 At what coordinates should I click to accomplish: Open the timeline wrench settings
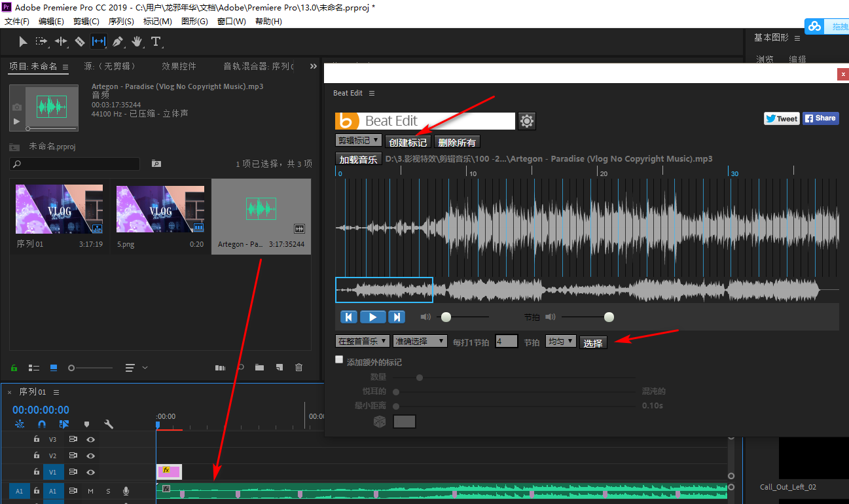pos(109,424)
